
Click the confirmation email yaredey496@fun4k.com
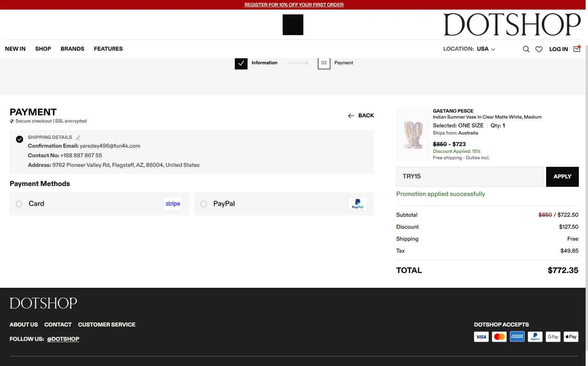click(x=110, y=146)
